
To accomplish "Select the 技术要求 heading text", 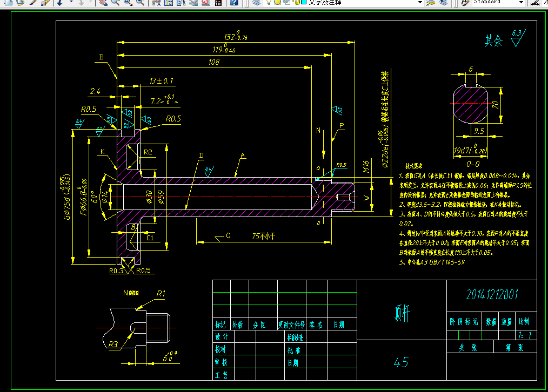I will pyautogui.click(x=413, y=166).
